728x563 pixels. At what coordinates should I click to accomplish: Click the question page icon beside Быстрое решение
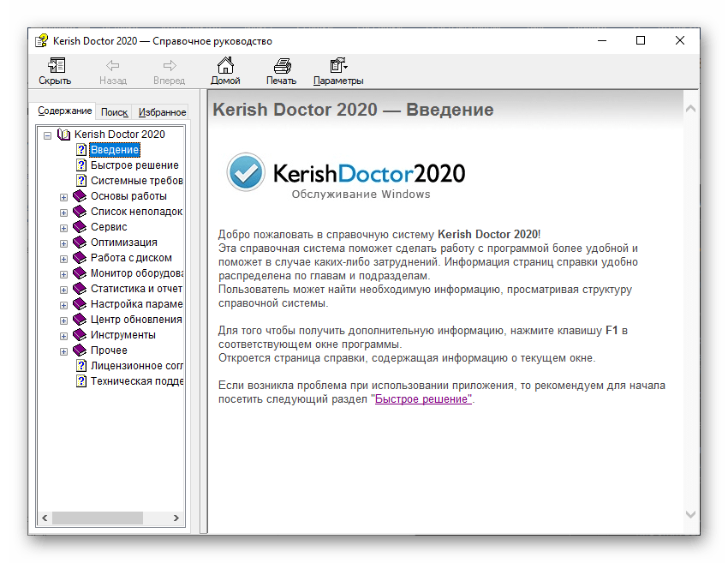coord(81,165)
